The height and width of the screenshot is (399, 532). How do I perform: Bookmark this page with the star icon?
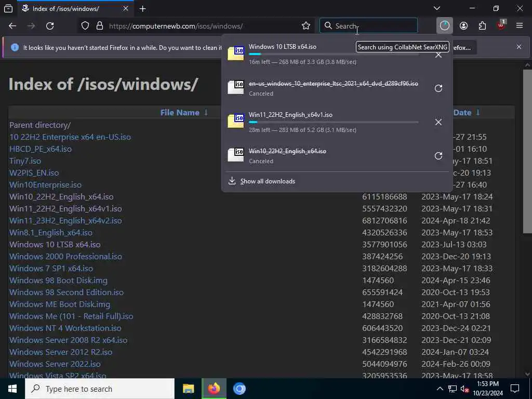pos(305,26)
